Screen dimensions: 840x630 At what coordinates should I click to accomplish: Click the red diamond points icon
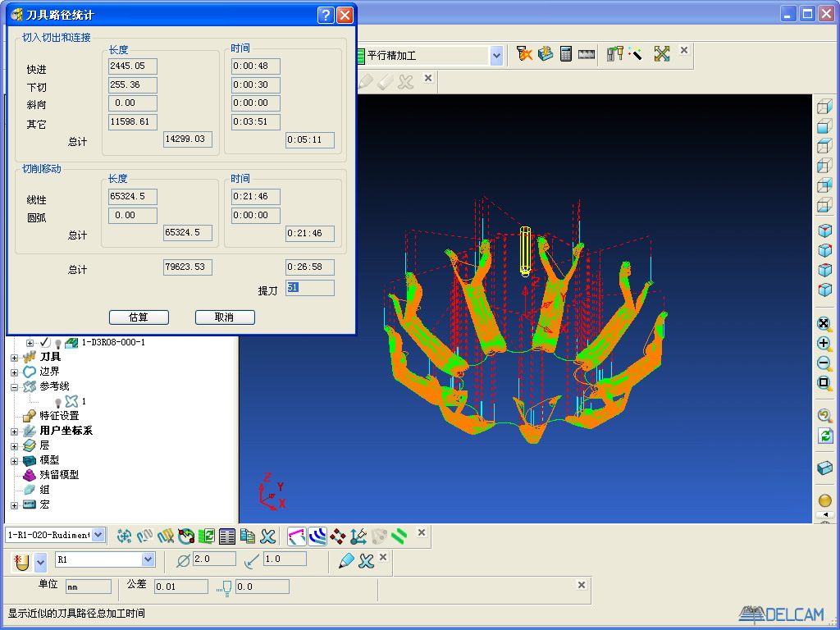click(x=338, y=536)
